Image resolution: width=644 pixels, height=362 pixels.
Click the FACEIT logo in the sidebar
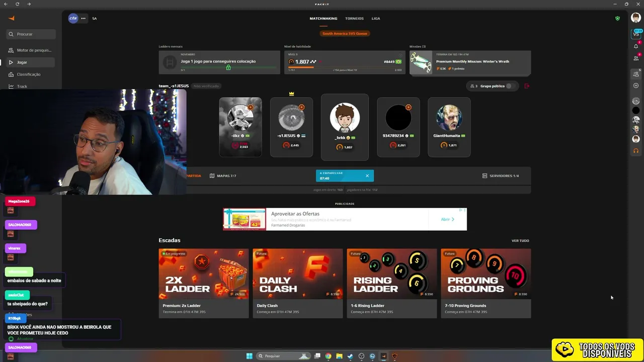click(x=12, y=18)
